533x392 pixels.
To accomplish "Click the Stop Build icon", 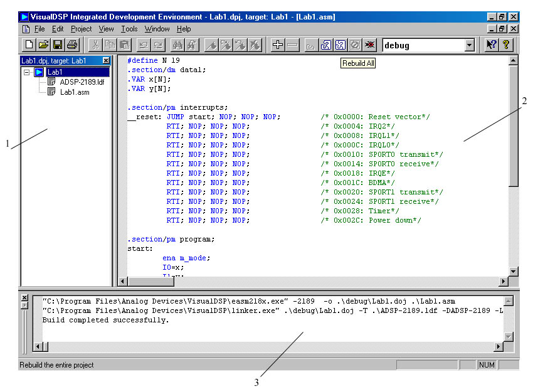I will 355,45.
